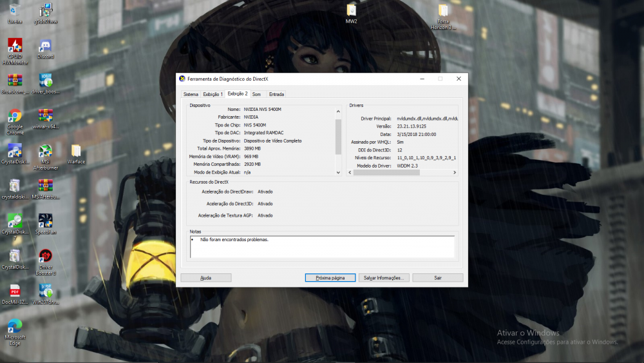Image resolution: width=644 pixels, height=363 pixels.
Task: Click the shared memory value '2920 MB'
Action: 252,164
